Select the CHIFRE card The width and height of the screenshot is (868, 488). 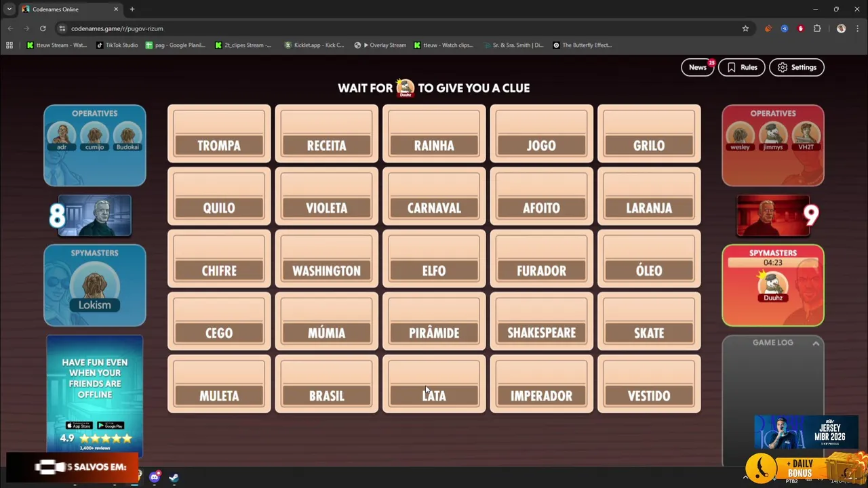point(219,258)
